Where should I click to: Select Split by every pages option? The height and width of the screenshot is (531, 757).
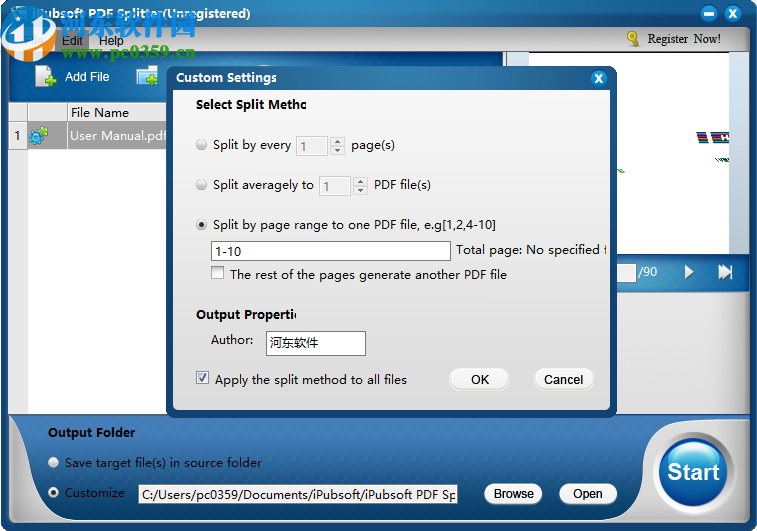click(201, 145)
